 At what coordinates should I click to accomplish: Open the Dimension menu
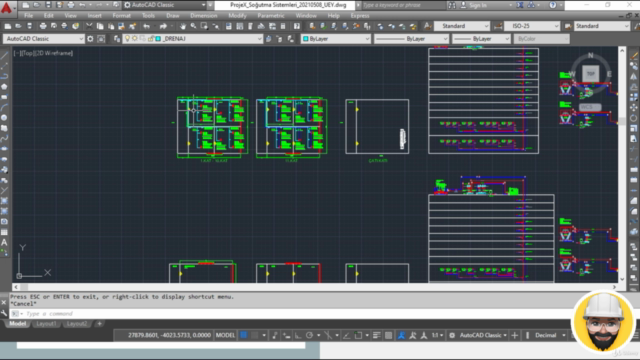pyautogui.click(x=204, y=16)
